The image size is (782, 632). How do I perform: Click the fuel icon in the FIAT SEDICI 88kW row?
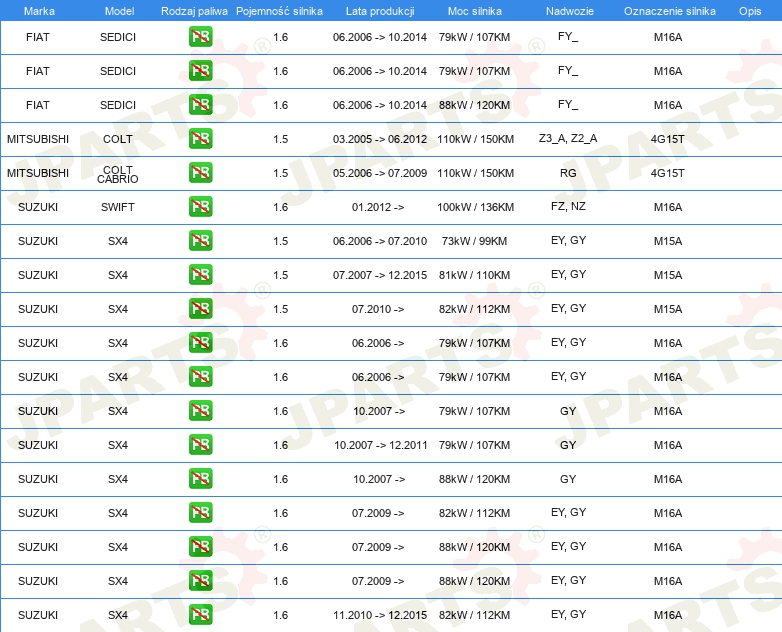tap(200, 105)
